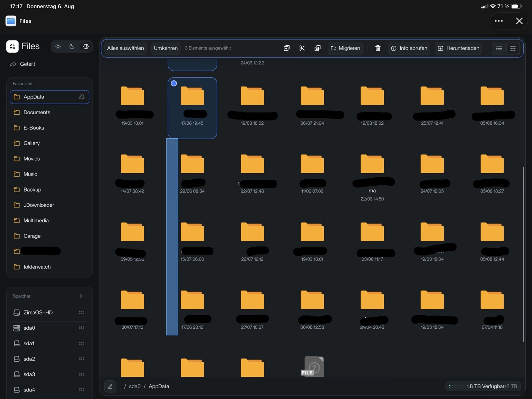Click the battery indicator in the status bar
532x399 pixels.
tap(516, 6)
